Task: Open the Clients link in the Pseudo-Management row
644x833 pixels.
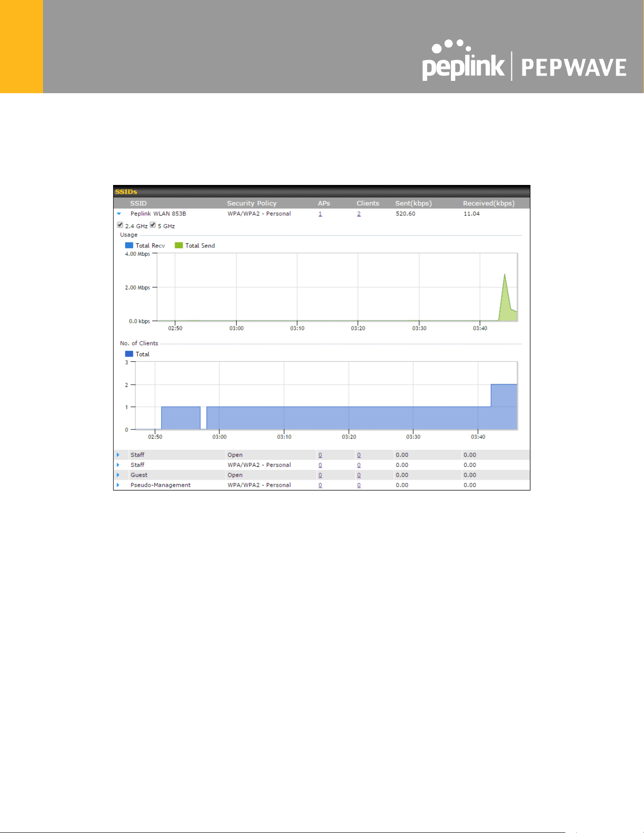Action: [x=359, y=485]
